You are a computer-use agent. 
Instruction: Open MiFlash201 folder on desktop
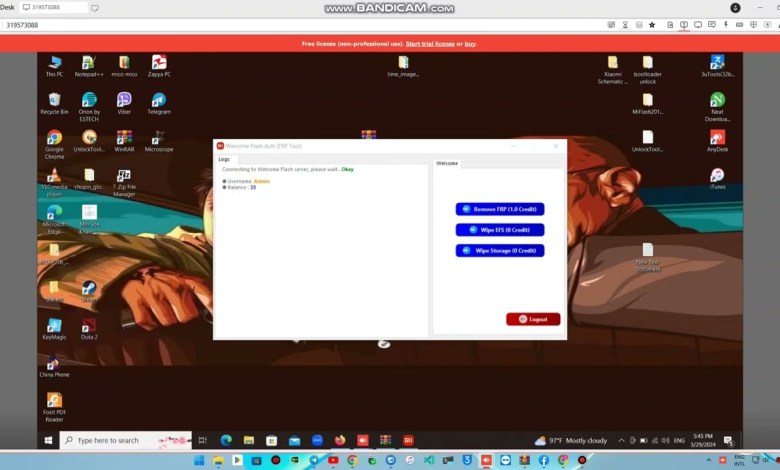point(648,104)
